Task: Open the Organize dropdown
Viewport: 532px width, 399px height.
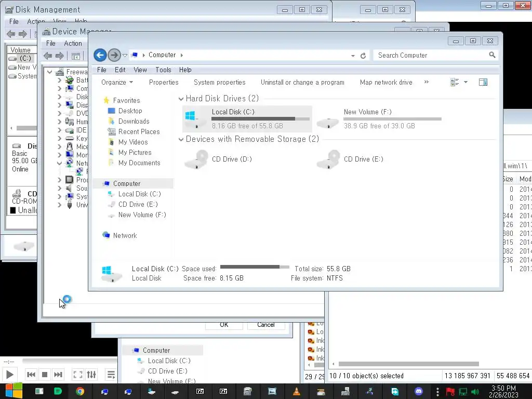Action: [117, 83]
